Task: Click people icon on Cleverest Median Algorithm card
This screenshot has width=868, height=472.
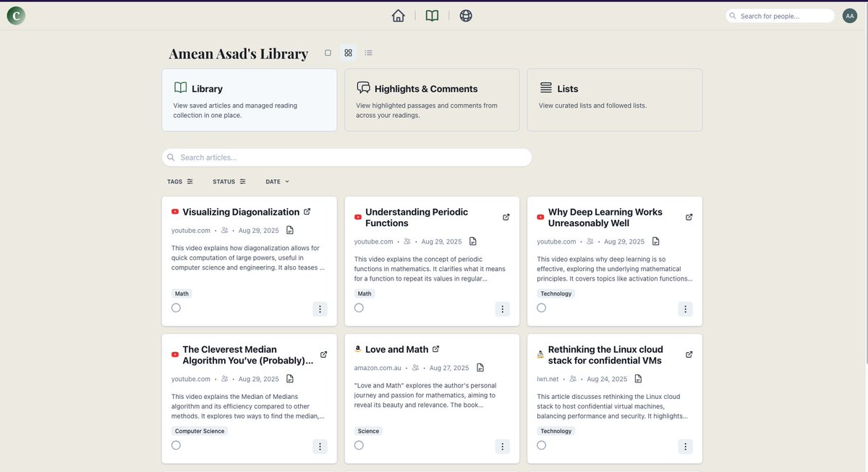Action: (x=225, y=379)
